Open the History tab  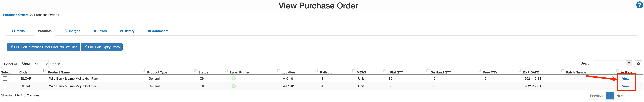pos(127,31)
